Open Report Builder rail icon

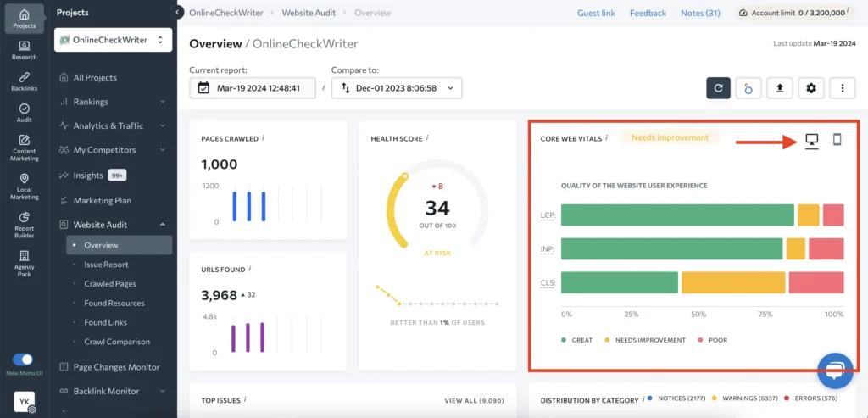point(25,226)
